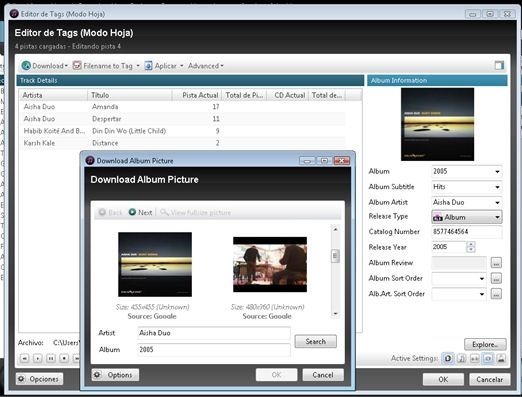
Task: Click the Download Album Picture title icon
Action: pyautogui.click(x=90, y=160)
